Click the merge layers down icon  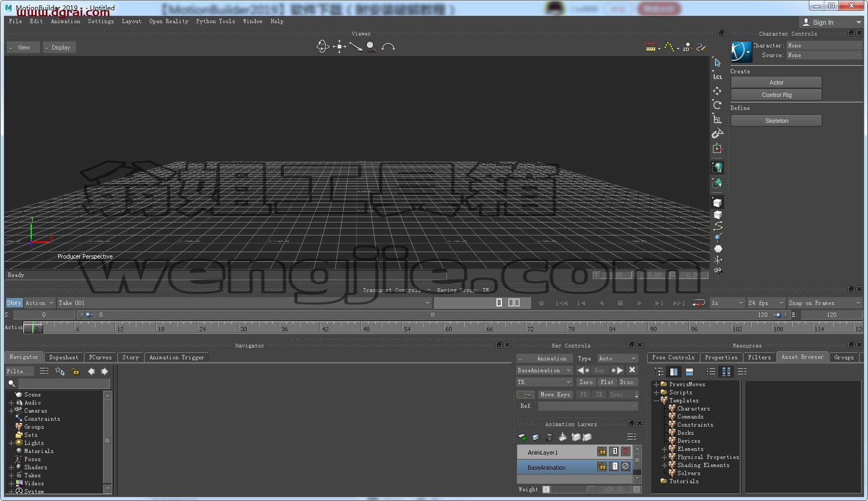563,437
